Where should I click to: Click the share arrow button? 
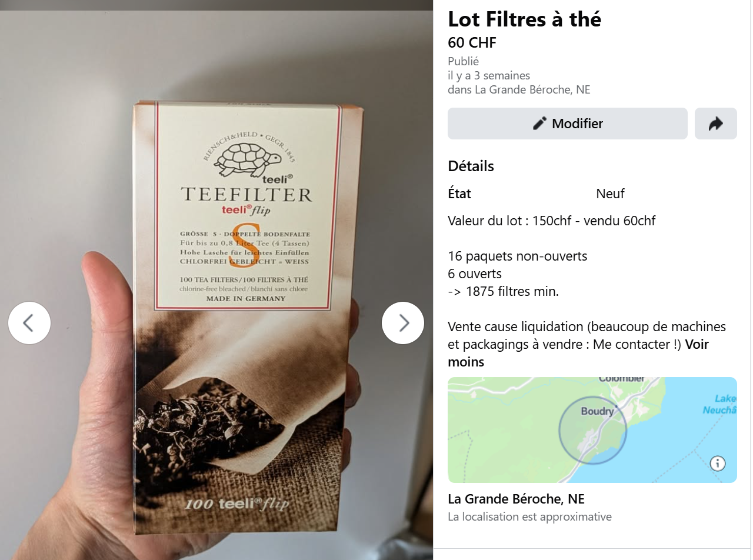[715, 124]
